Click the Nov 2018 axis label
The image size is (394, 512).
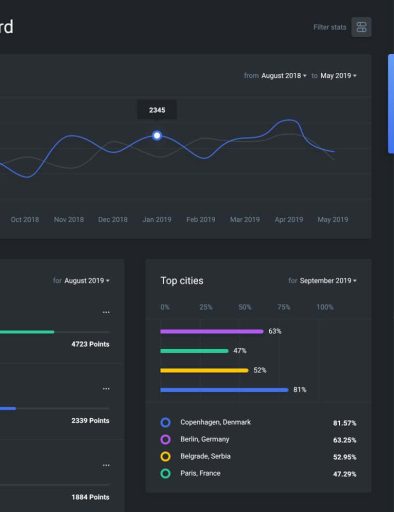coord(69,220)
